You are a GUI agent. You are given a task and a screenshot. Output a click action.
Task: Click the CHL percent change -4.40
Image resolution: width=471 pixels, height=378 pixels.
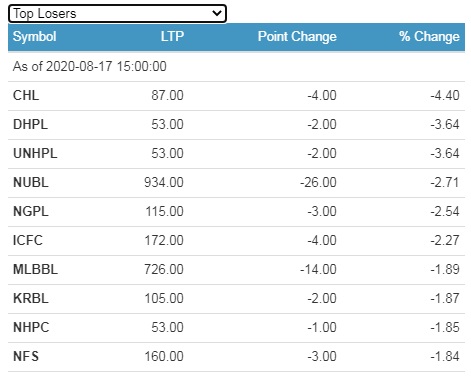click(445, 95)
